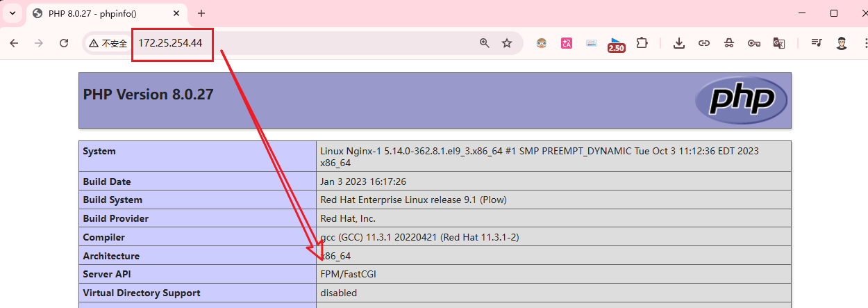Minimize the browser window
Image resolution: width=868 pixels, height=308 pixels.
pyautogui.click(x=801, y=13)
